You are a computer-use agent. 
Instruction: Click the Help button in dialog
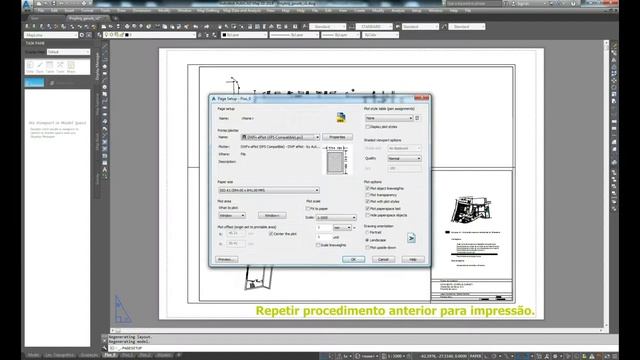click(x=413, y=260)
